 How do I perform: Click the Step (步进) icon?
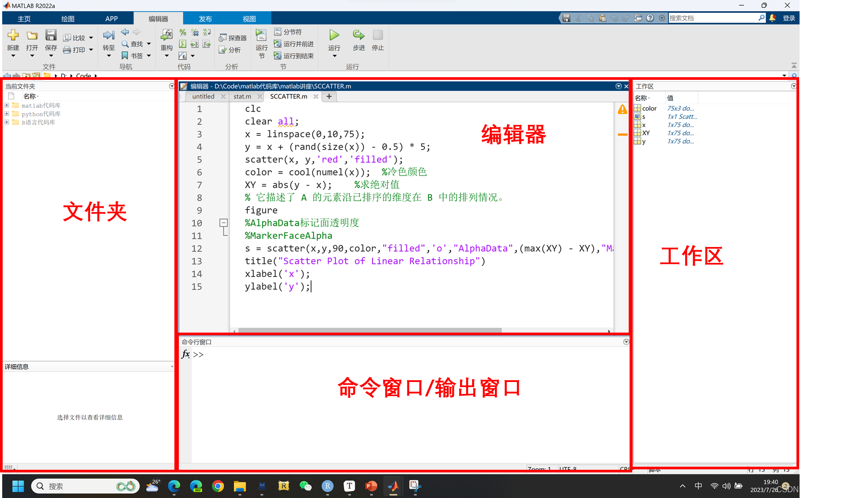(x=359, y=35)
